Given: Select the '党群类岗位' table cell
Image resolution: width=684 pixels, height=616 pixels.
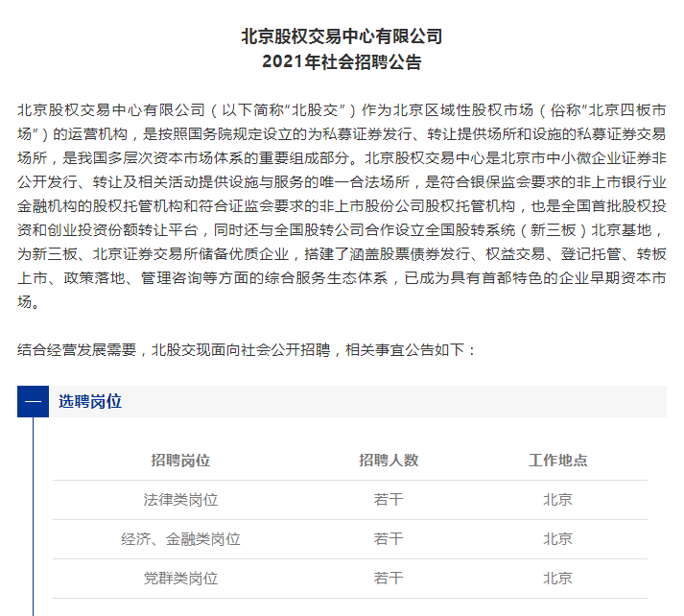Looking at the screenshot, I should pyautogui.click(x=180, y=579).
